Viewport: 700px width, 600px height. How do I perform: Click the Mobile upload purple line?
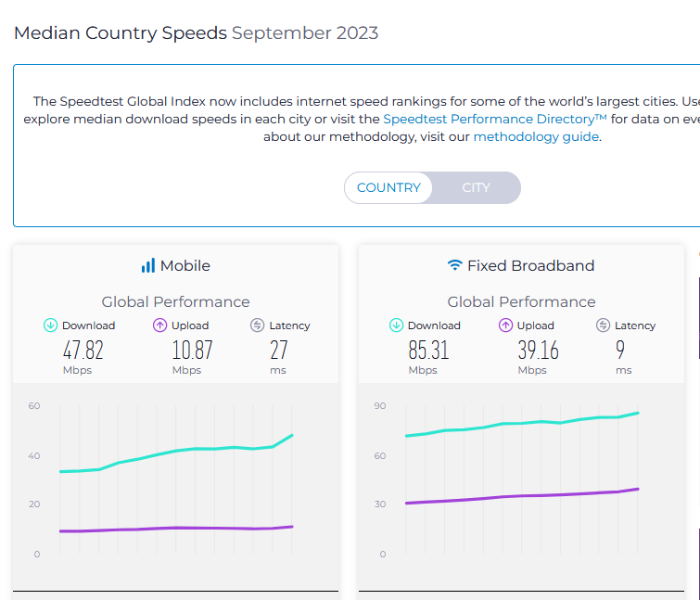(176, 528)
